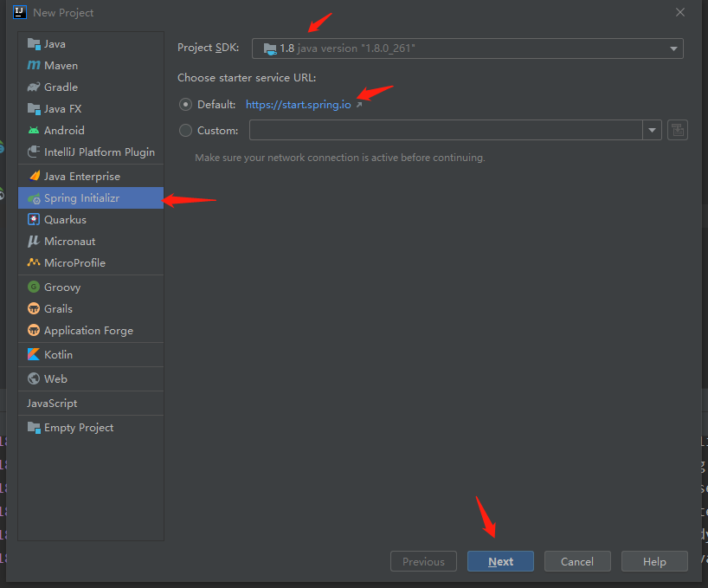Click the MicroProfile icon
The image size is (708, 588).
[34, 262]
